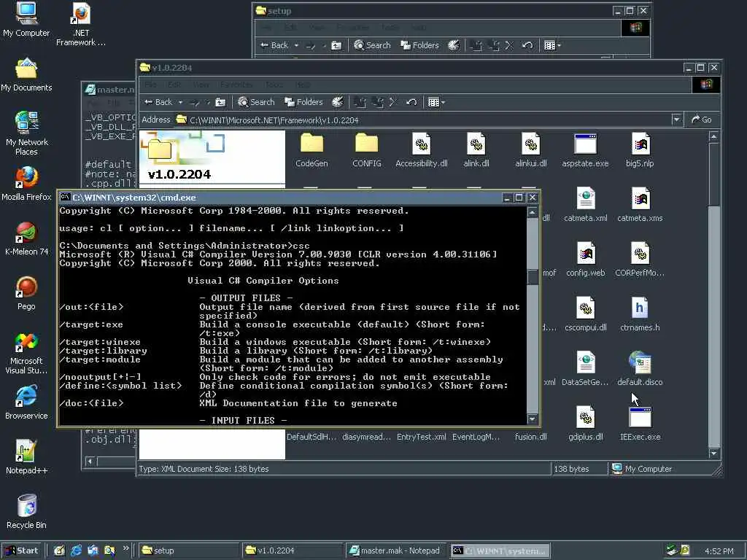This screenshot has width=747, height=560.
Task: Click Undo in v1.0.2204 toolbar
Action: coord(411,102)
